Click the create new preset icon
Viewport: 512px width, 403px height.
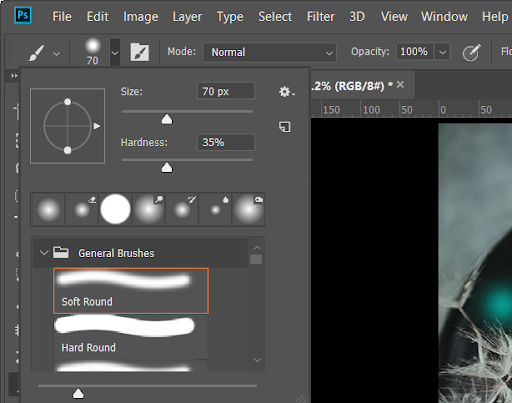coord(285,127)
